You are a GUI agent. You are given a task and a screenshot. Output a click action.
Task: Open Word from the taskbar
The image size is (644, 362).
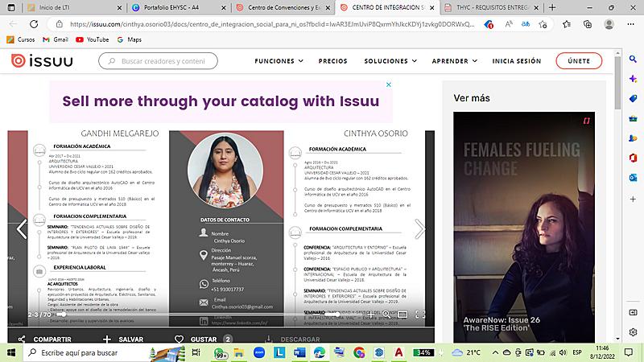299,352
